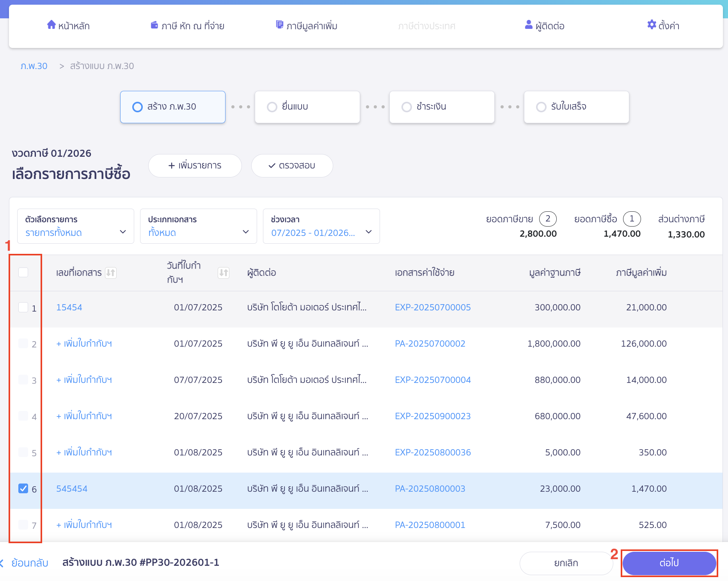Sort by invoice date using its sort icon

point(224,273)
